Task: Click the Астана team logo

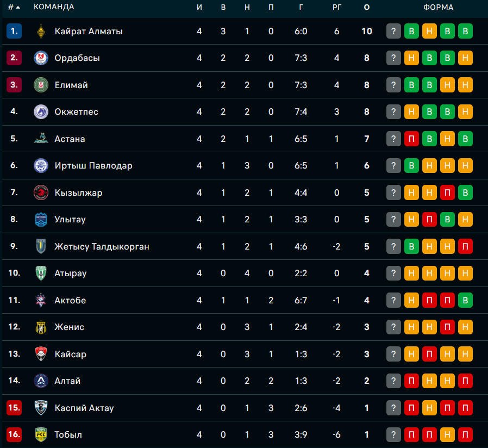Action: pos(41,139)
